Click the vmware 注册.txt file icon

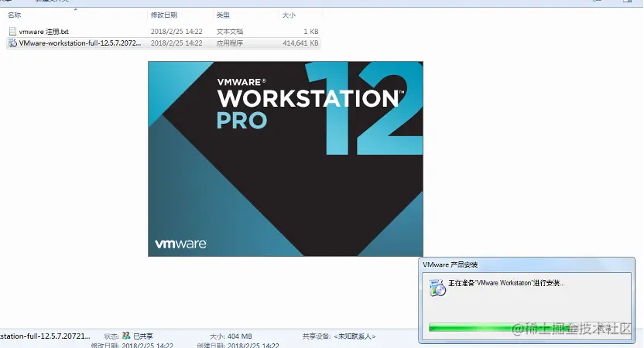(12, 31)
